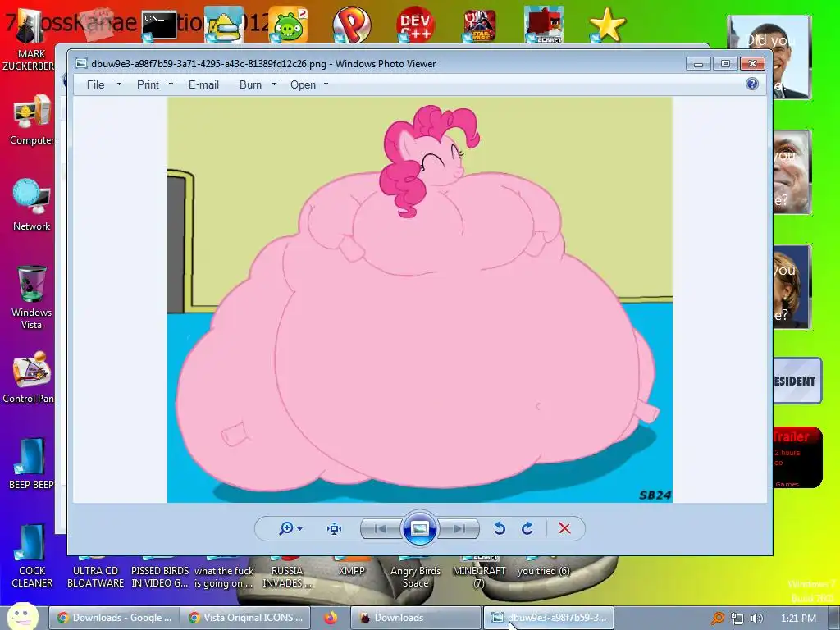
Task: Click the MINECRAFT (7) label
Action: click(479, 577)
